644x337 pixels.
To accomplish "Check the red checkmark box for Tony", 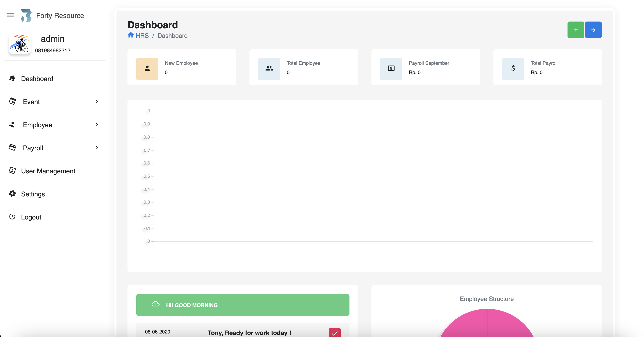I will (x=335, y=333).
